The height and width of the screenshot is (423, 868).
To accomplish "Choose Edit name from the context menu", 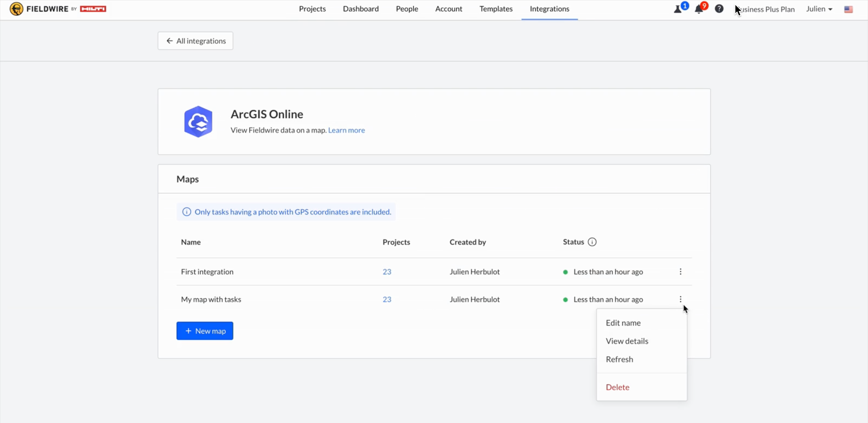I will click(623, 323).
